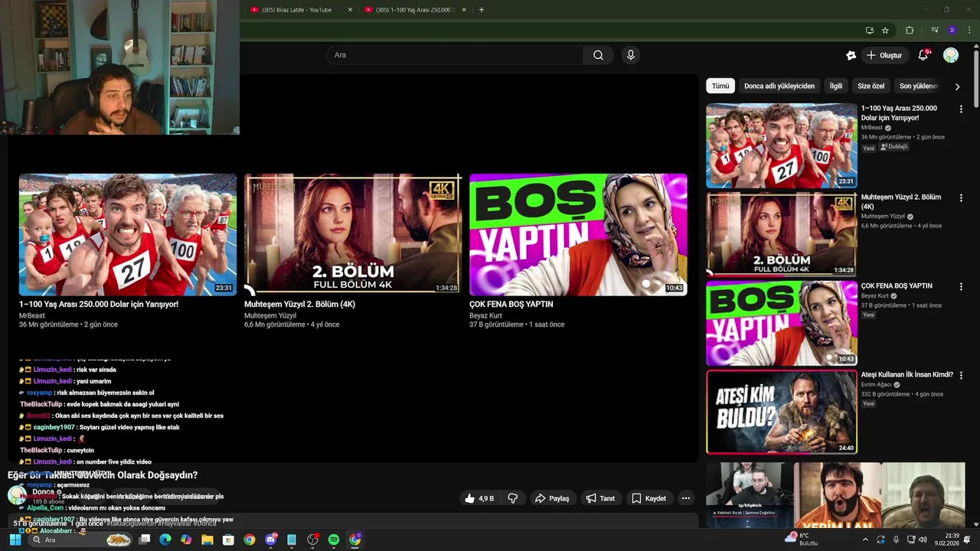Select the İlgili filter chip

coord(836,86)
